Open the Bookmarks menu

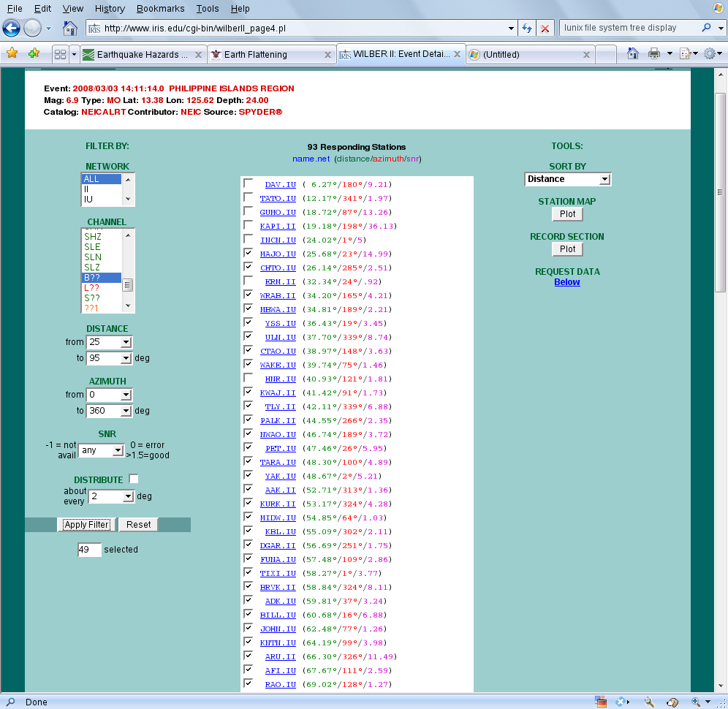click(160, 8)
